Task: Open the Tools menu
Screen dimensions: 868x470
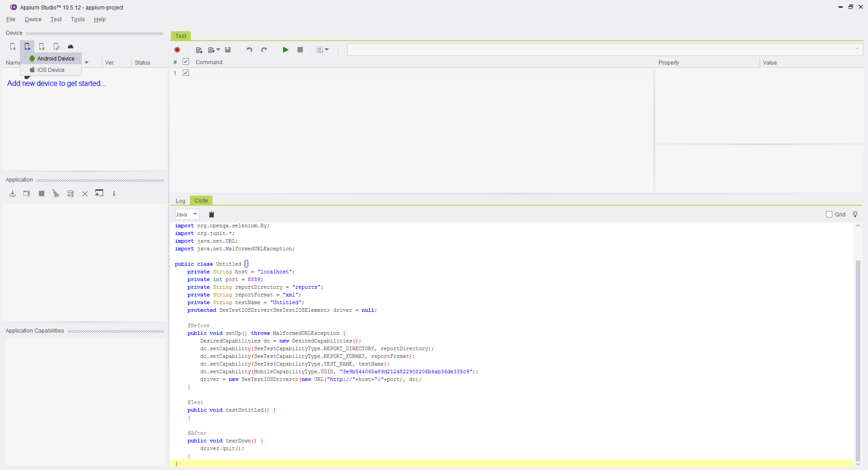Action: coord(77,19)
